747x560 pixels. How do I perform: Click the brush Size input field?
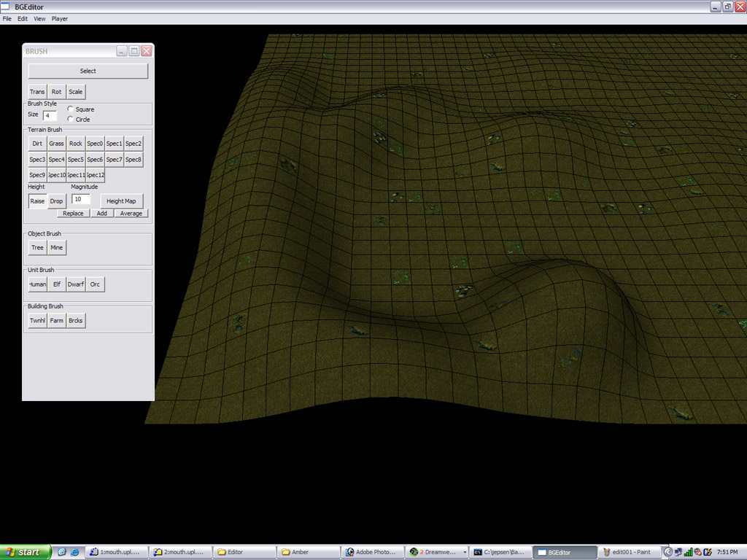[x=50, y=115]
